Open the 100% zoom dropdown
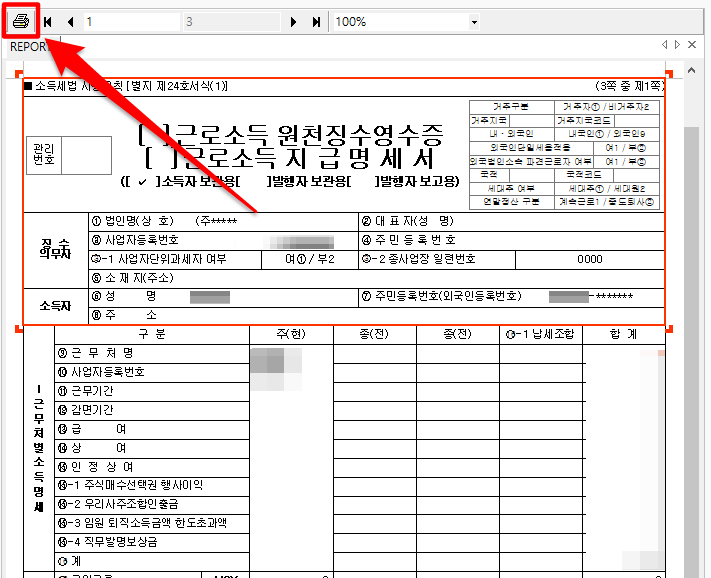 tap(474, 22)
